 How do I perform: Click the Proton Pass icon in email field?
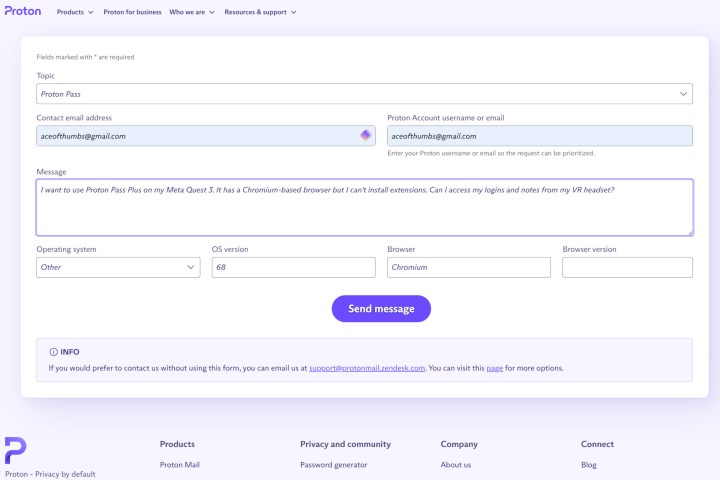coord(366,135)
